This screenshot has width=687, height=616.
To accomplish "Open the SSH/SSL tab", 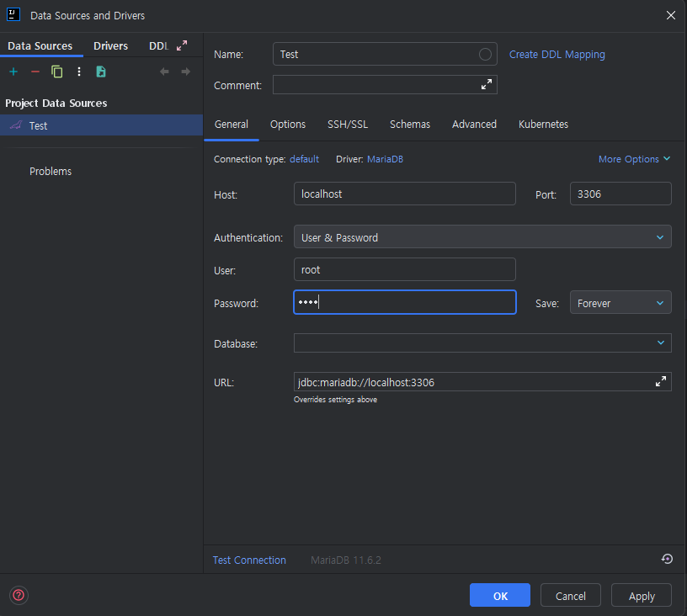I will (348, 125).
